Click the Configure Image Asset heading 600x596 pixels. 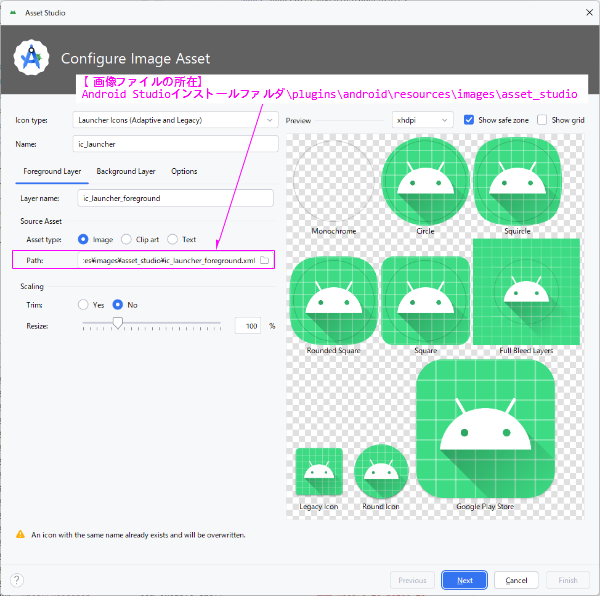pyautogui.click(x=135, y=59)
